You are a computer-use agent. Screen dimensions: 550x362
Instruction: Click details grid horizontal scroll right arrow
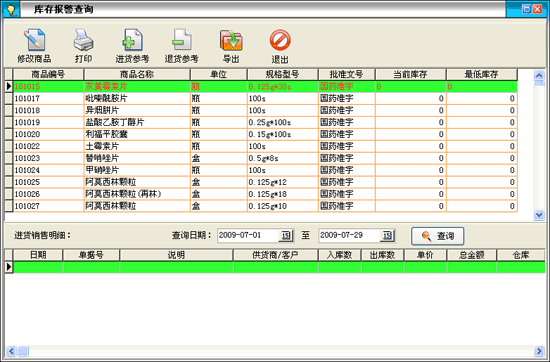pos(539,351)
